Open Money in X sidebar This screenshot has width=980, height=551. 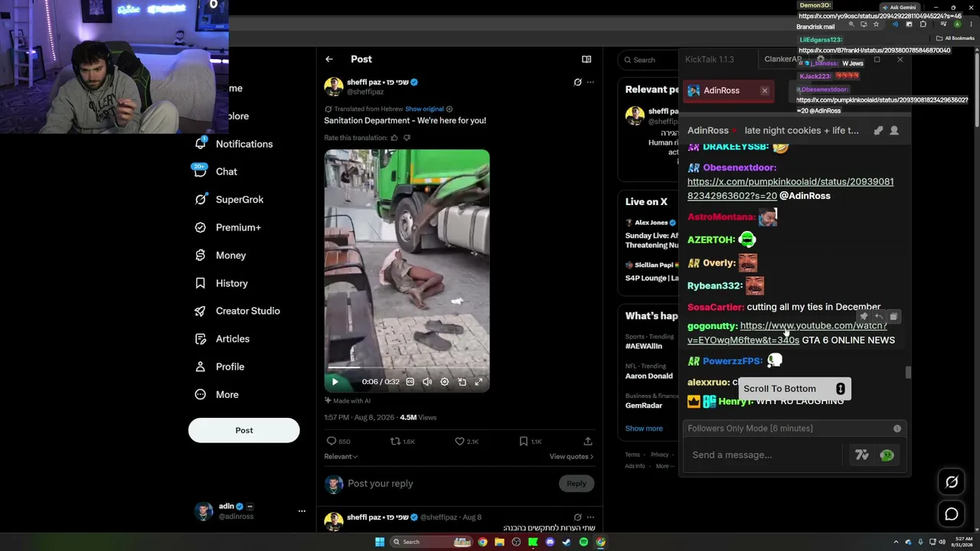(x=220, y=256)
